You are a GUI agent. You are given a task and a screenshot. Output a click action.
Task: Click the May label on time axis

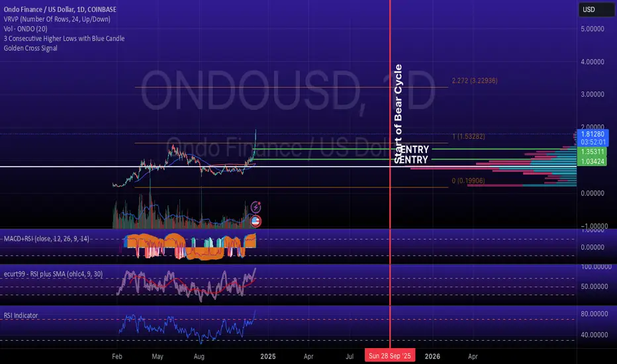pyautogui.click(x=158, y=356)
